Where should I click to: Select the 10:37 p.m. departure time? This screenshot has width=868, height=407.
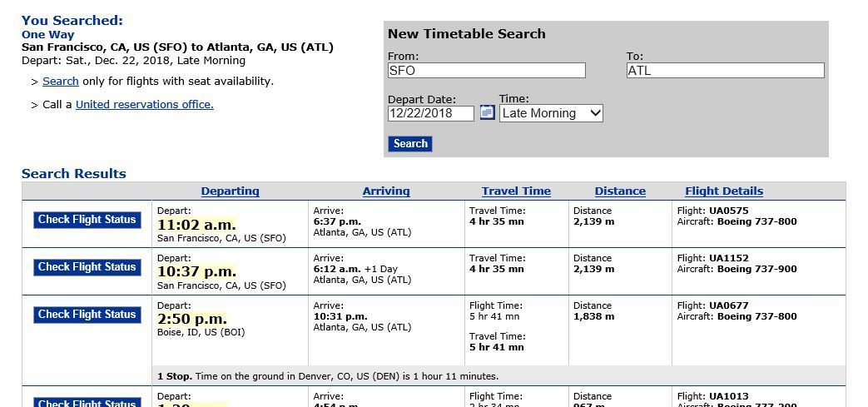[196, 272]
